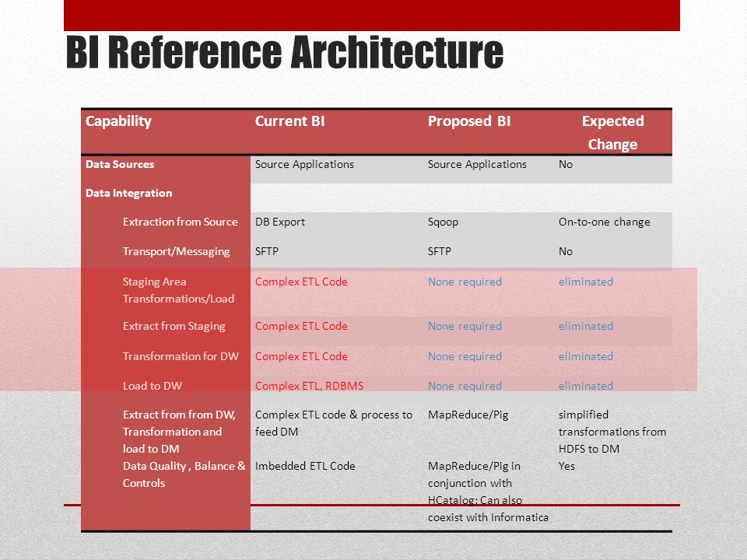This screenshot has height=560, width=747.
Task: Select the 'Capability' column header
Action: [x=118, y=121]
